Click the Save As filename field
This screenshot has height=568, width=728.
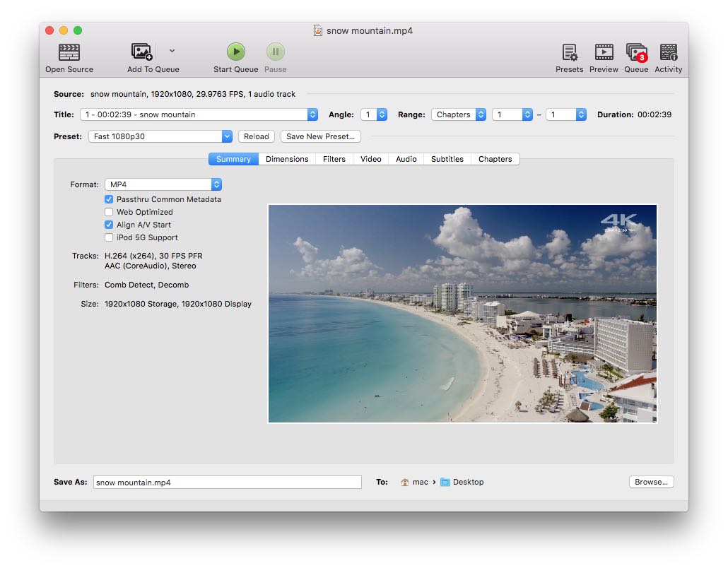point(227,483)
